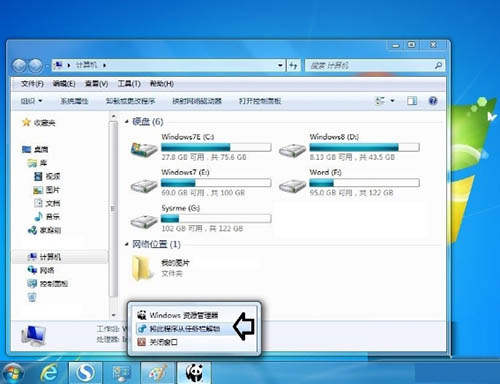Open the address bar history dropdown arrow

click(x=280, y=65)
